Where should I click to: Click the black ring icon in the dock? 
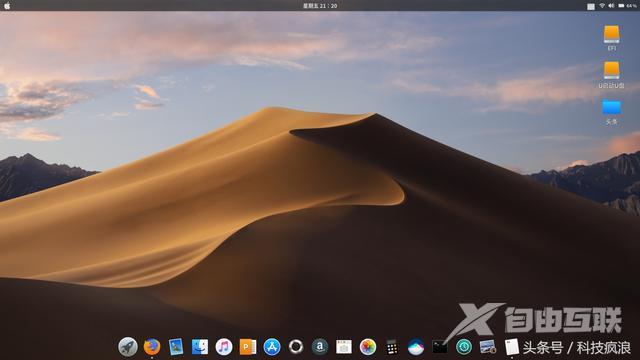pos(296,347)
